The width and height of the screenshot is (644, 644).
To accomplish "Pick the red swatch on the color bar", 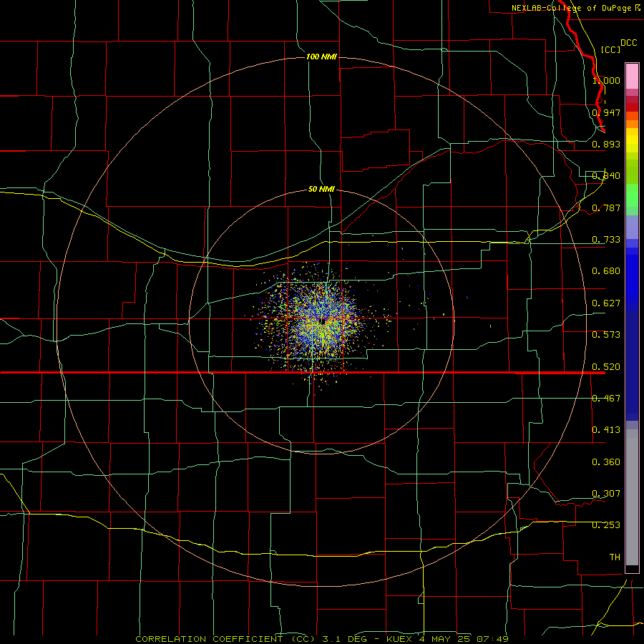I will 632,107.
